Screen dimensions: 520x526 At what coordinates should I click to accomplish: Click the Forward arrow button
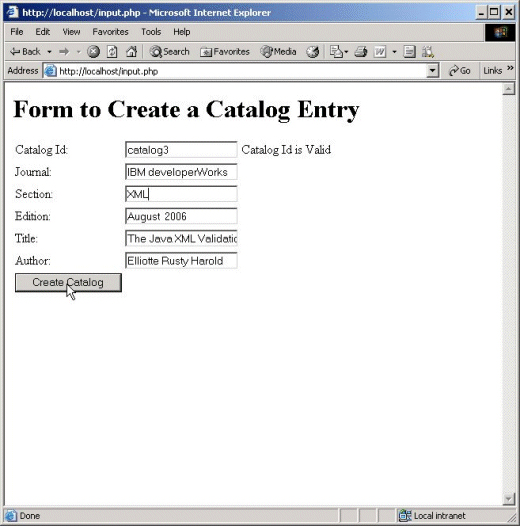point(64,52)
